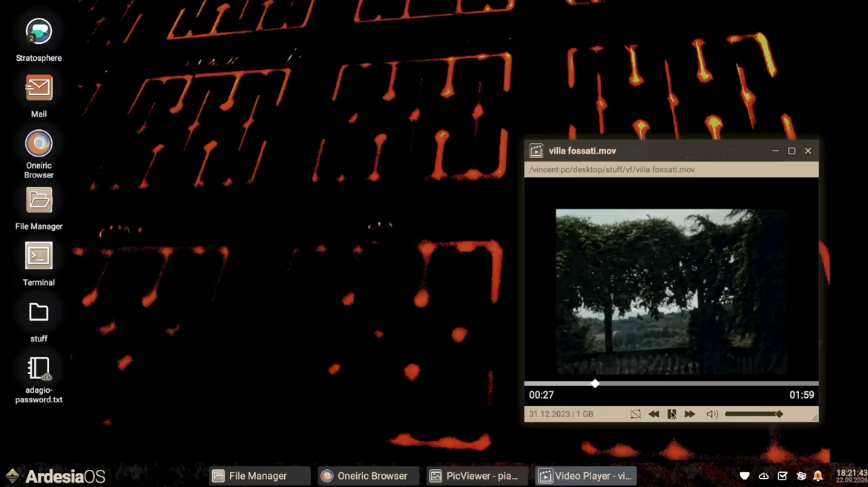The height and width of the screenshot is (487, 868).
Task: Click the fast forward button
Action: click(x=690, y=414)
